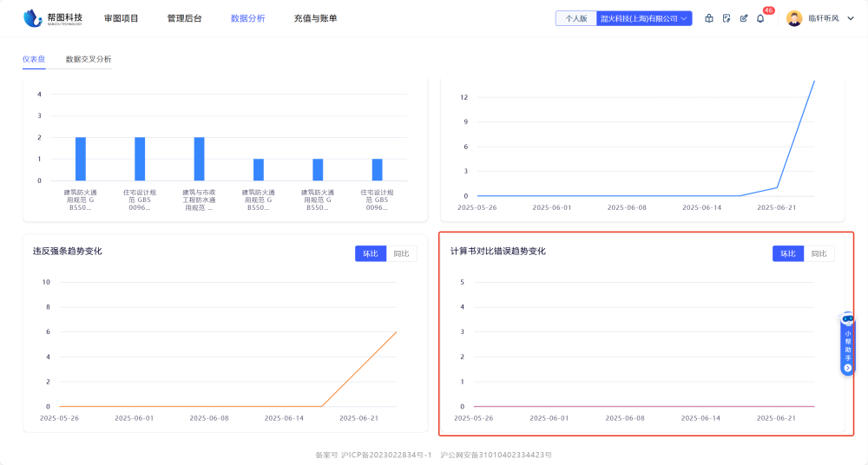
Task: Go to 管理后台 in the top navigation
Action: click(184, 18)
